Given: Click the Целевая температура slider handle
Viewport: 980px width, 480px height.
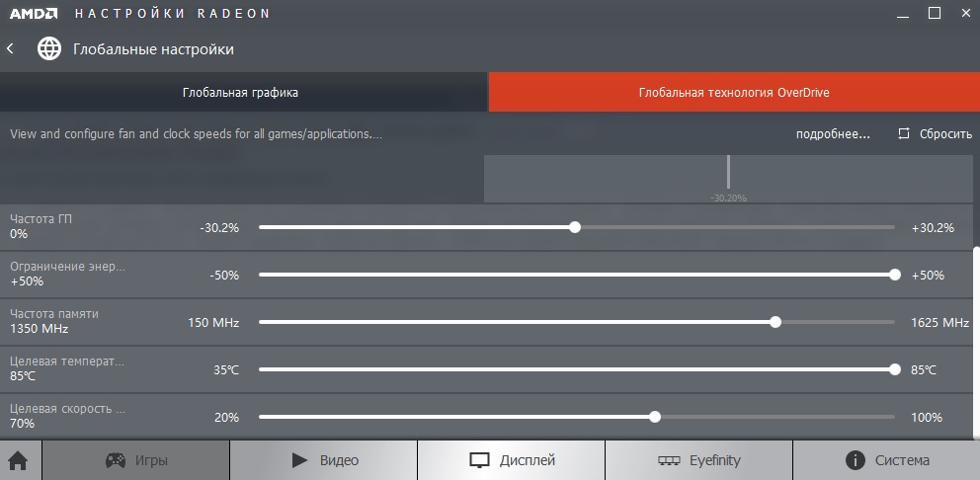Looking at the screenshot, I should [x=895, y=370].
